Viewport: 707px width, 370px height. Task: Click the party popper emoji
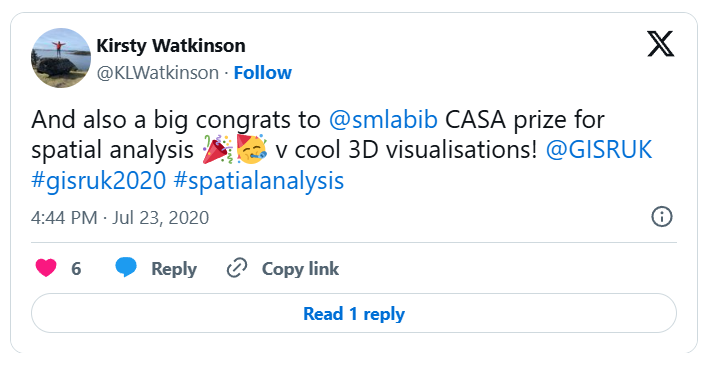(x=217, y=149)
